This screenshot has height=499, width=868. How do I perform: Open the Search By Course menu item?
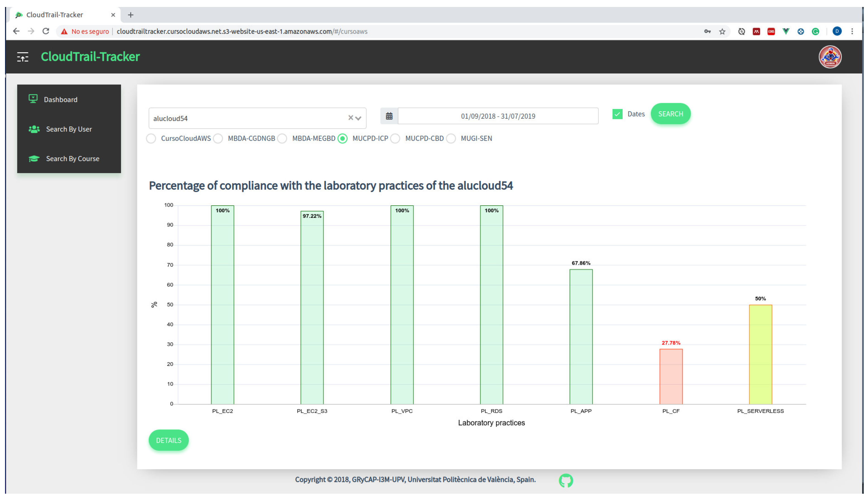pos(69,159)
